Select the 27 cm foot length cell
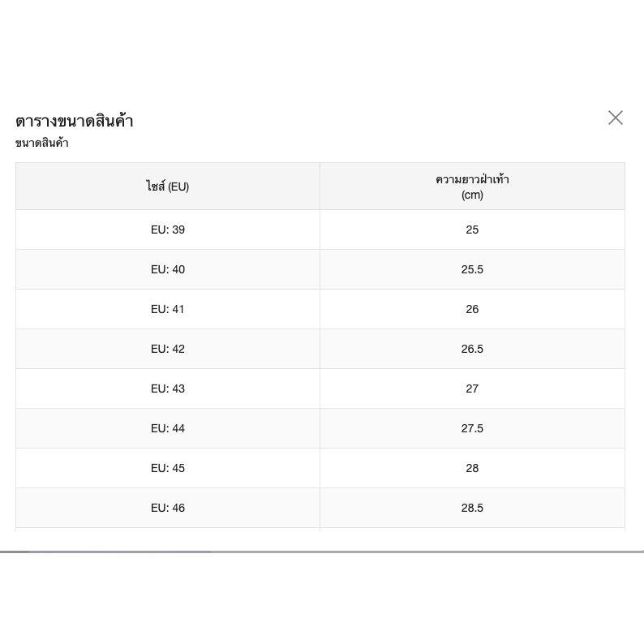Image resolution: width=644 pixels, height=644 pixels. [472, 389]
